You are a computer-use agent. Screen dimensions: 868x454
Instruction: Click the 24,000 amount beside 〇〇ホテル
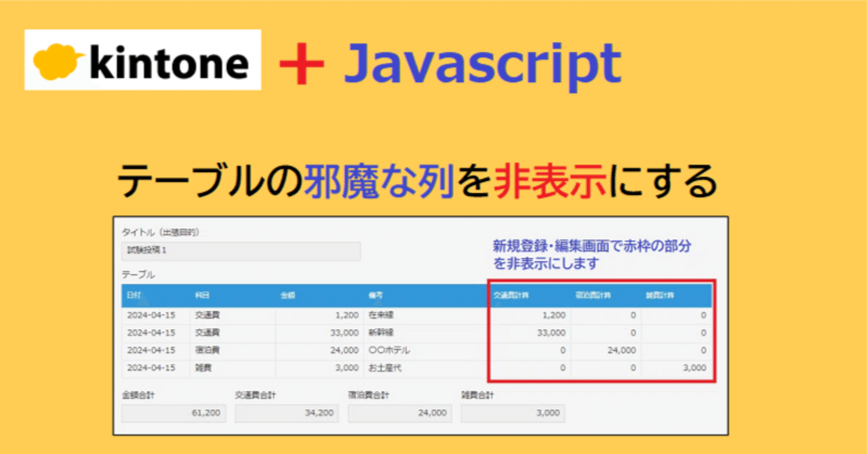tap(344, 350)
